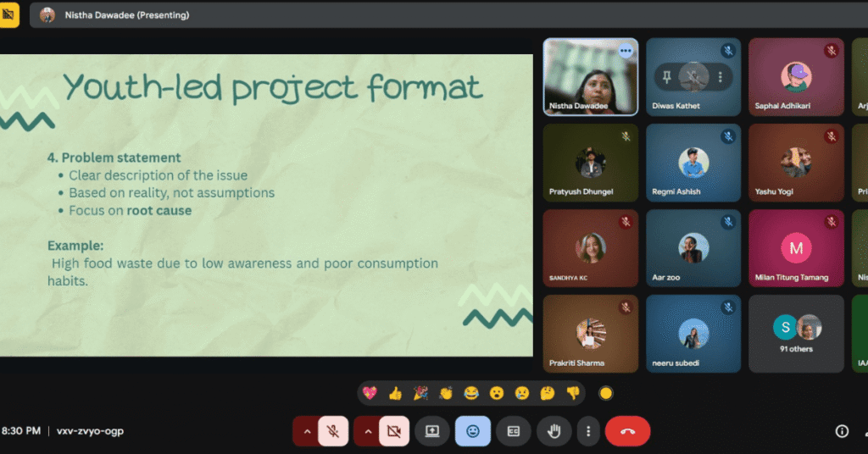Pin Diwas Kathet's tile
The image size is (868, 454).
tap(668, 77)
